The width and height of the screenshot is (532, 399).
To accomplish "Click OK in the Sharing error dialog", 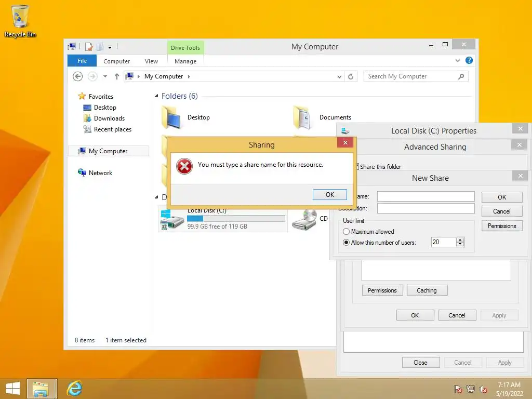I will pos(330,195).
